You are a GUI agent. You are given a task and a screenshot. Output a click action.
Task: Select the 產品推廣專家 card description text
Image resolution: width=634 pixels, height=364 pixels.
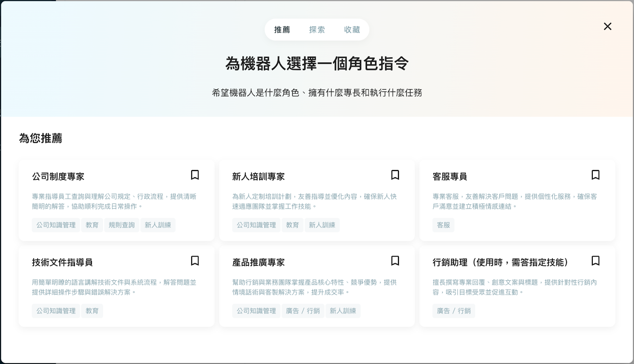click(314, 287)
